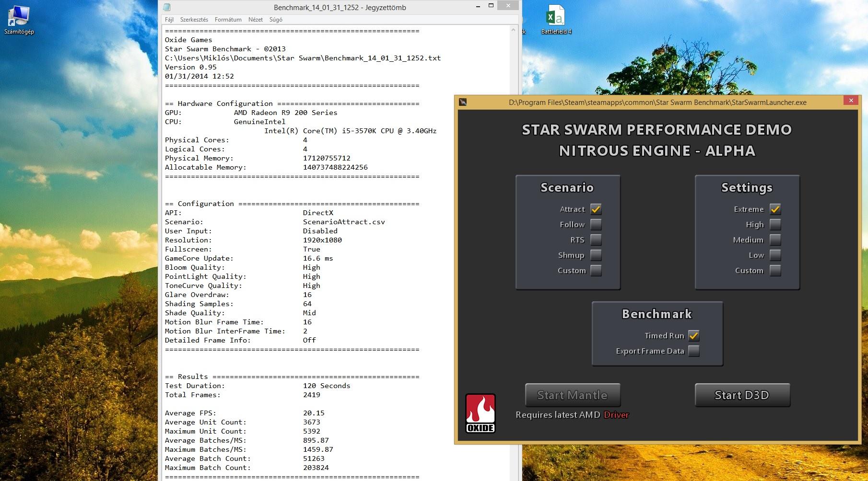
Task: Enable the Custom scenario checkbox
Action: 596,271
